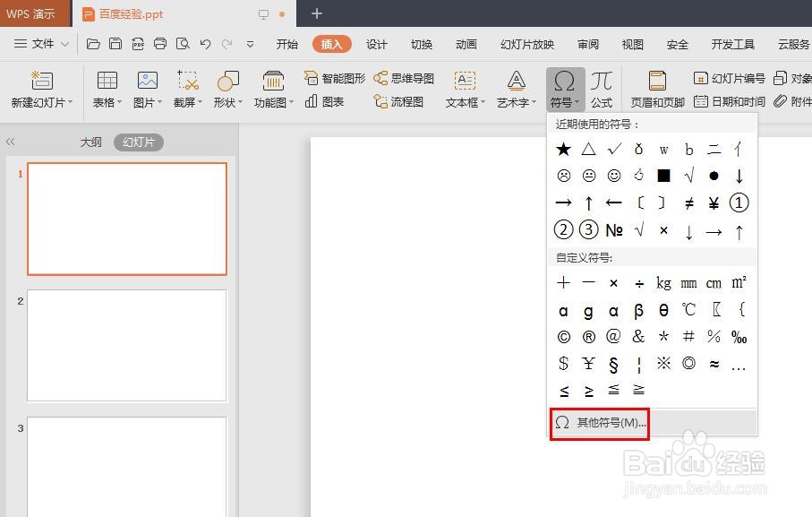Click 新建幻灯片 button
The width and height of the screenshot is (812, 517).
click(x=41, y=89)
